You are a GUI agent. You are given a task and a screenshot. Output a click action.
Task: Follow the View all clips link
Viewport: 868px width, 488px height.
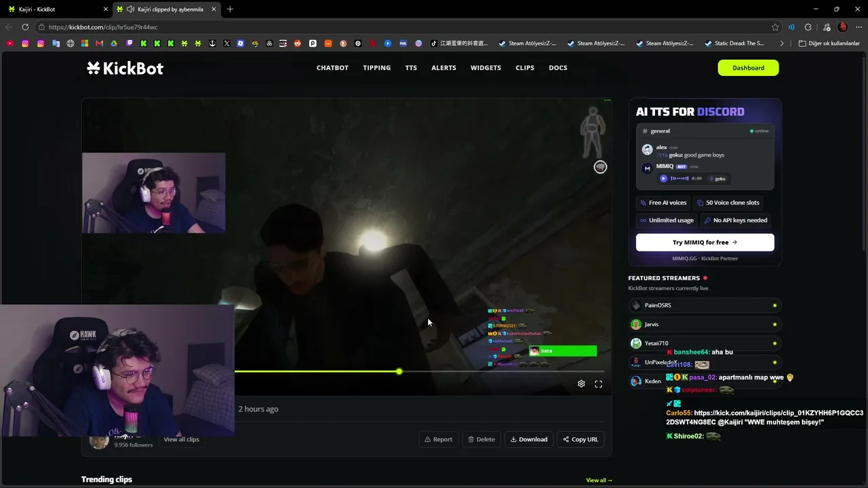tap(181, 439)
